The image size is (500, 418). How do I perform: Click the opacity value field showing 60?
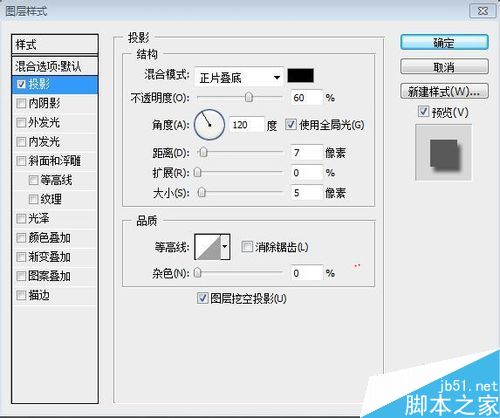pos(307,98)
